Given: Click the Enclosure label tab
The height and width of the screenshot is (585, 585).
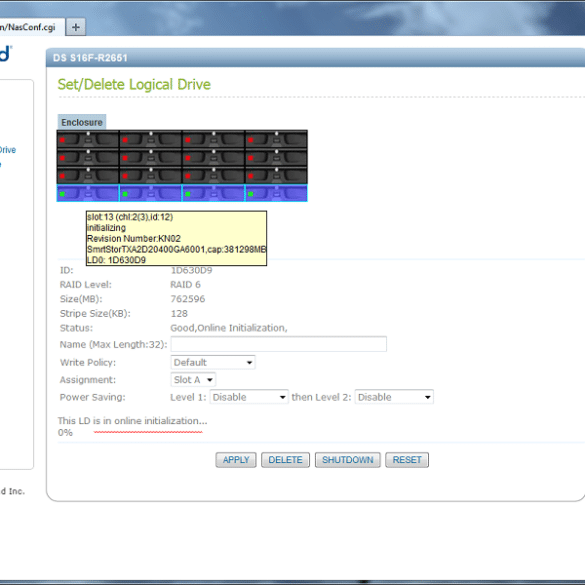Looking at the screenshot, I should click(82, 122).
